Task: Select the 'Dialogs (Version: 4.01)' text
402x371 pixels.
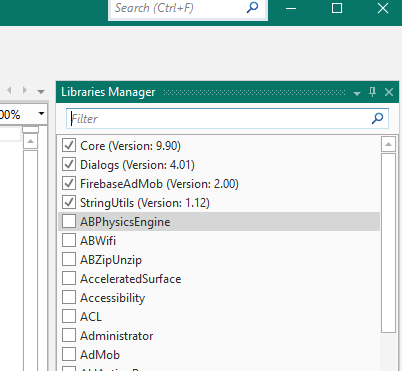Action: 137,165
